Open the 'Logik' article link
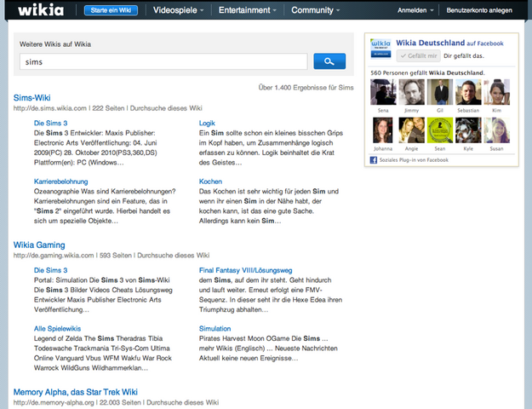 click(x=207, y=124)
